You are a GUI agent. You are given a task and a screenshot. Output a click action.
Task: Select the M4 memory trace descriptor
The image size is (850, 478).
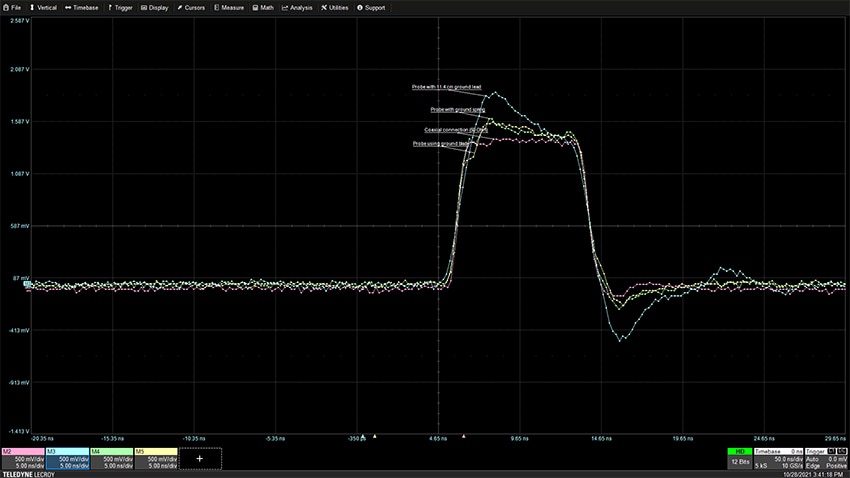pos(111,459)
